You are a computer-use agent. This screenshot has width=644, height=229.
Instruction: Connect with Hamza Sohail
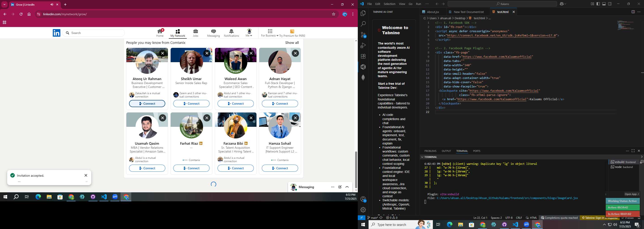point(280,168)
